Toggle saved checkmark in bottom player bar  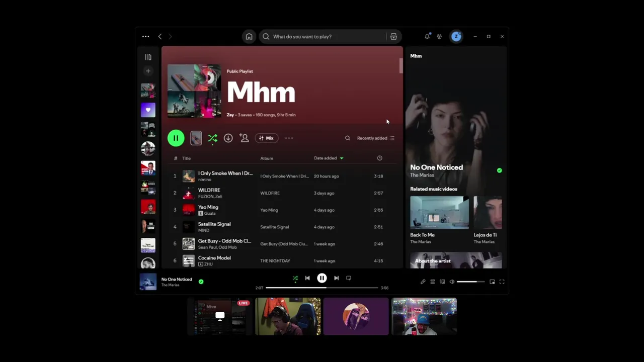coord(201,282)
